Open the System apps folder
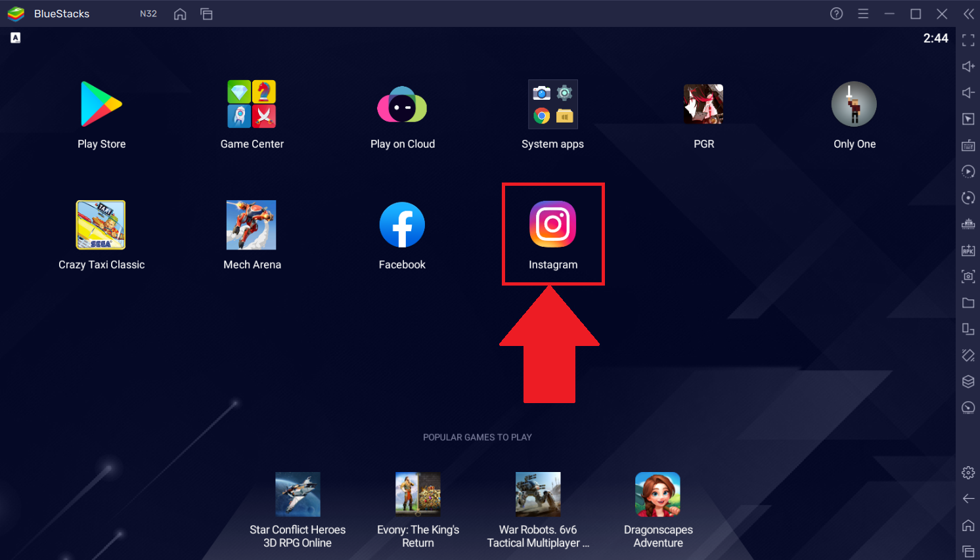The height and width of the screenshot is (560, 980). point(553,104)
